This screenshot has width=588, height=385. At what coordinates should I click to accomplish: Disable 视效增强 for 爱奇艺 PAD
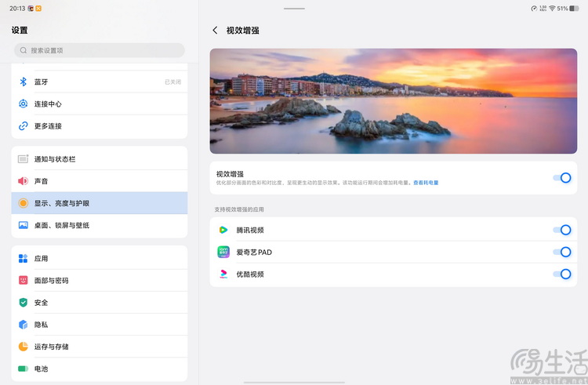[x=562, y=252]
